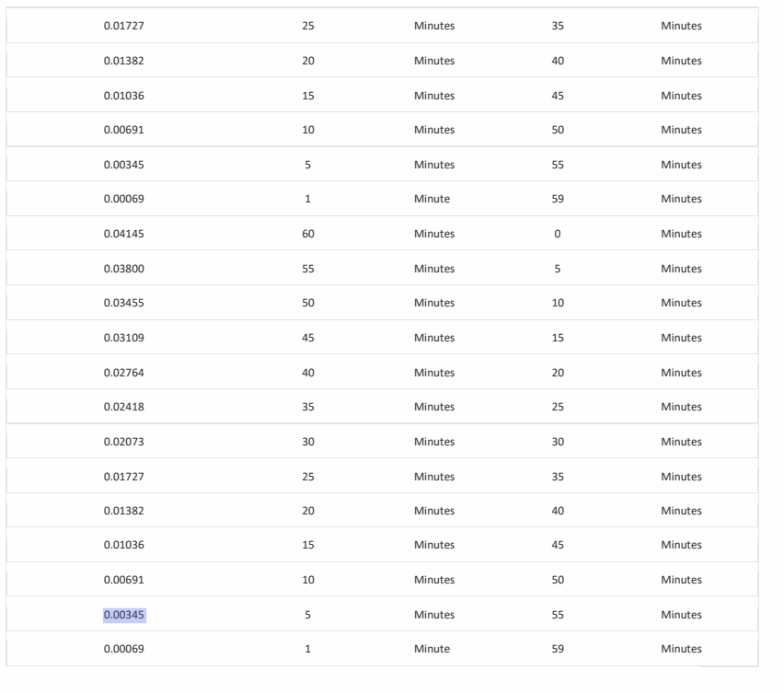
Task: Select the 25 in the 0.02418 row
Action: pyautogui.click(x=558, y=407)
